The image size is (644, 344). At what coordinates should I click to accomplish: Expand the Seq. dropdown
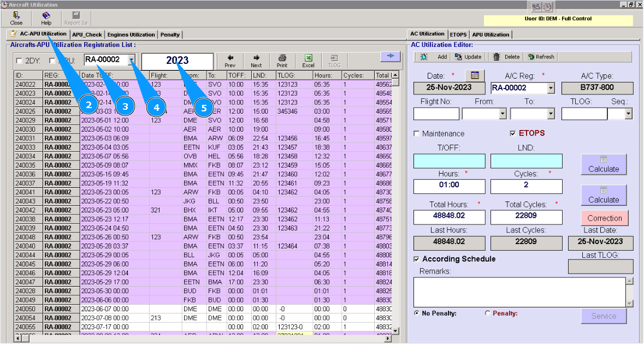628,114
